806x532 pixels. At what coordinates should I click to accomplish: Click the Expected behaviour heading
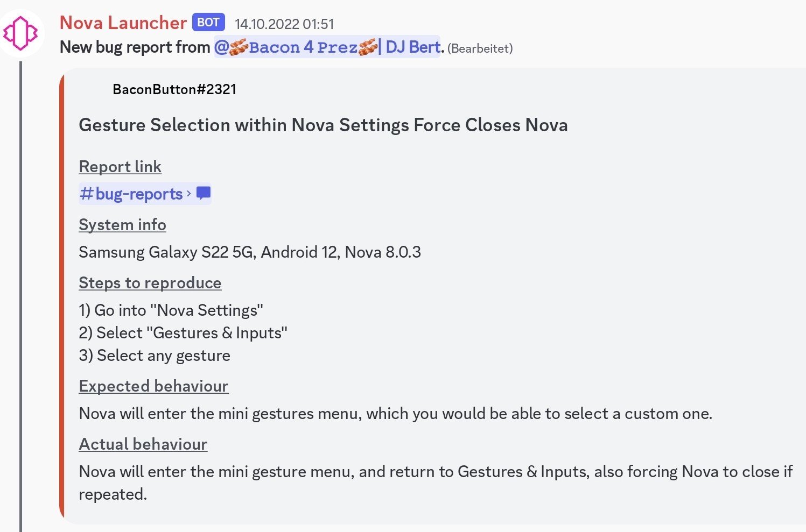pyautogui.click(x=153, y=386)
